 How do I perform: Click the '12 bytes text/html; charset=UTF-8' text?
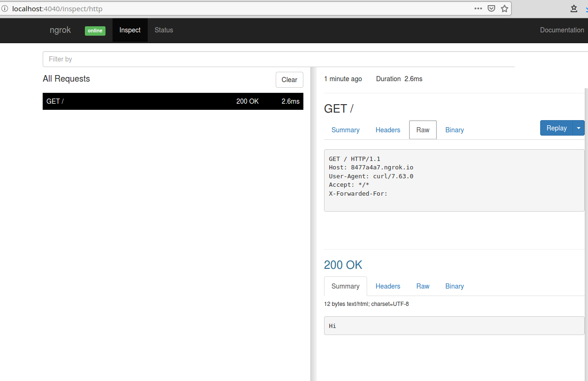click(x=366, y=304)
